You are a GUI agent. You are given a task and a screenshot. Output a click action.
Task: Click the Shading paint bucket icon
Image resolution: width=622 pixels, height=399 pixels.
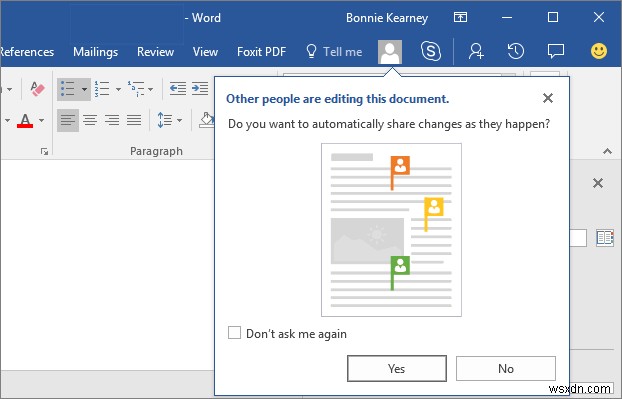(x=207, y=120)
